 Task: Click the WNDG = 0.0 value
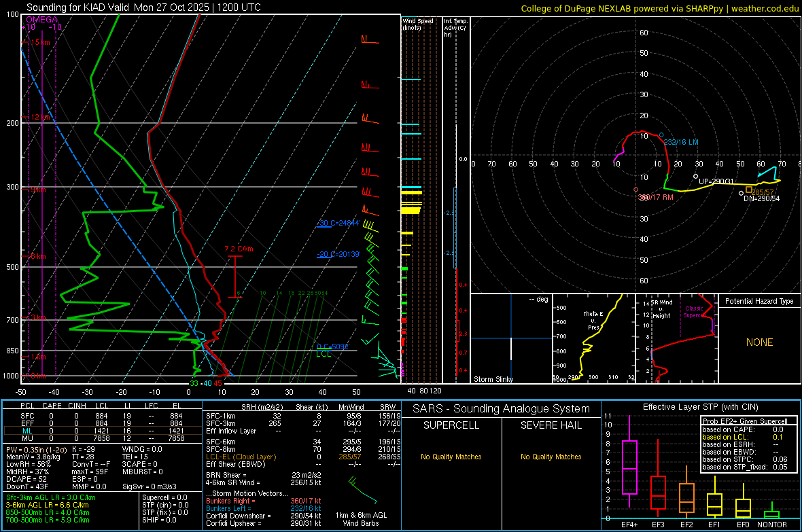click(142, 450)
